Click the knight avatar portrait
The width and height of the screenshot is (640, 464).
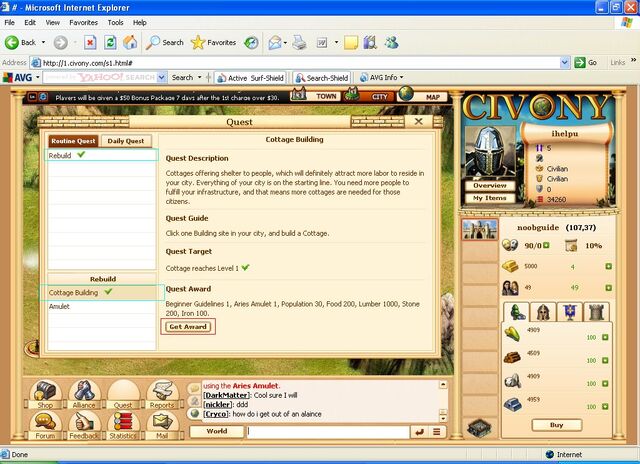pos(490,153)
